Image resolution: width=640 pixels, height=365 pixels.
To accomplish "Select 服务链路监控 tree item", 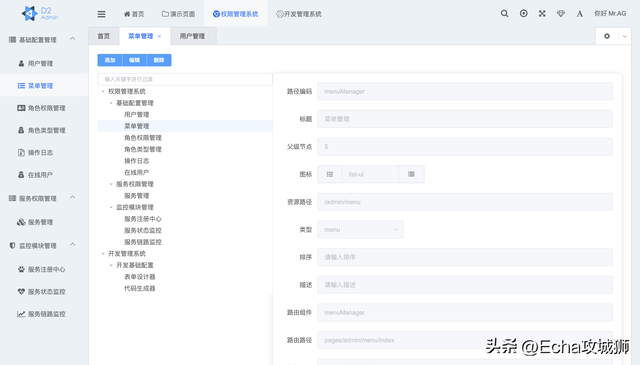I will click(143, 242).
